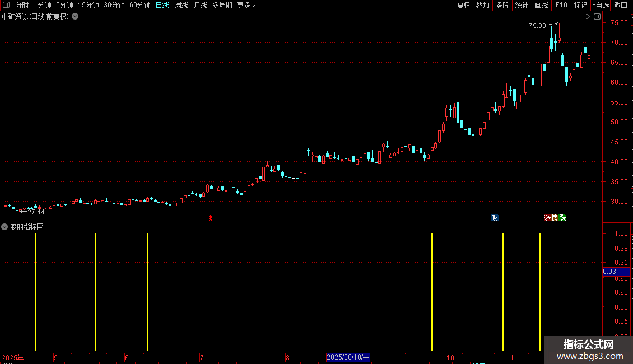Viewport: 633px width, 364px height.
Task: Open the 复权 adjustment option
Action: [463, 5]
